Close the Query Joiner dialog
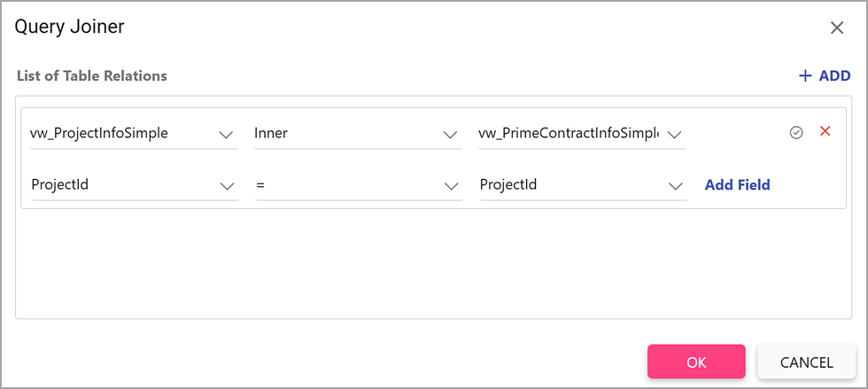This screenshot has height=389, width=868. 836,28
